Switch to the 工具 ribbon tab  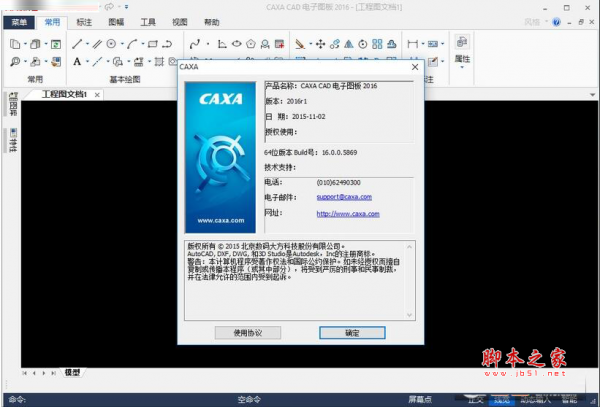click(148, 23)
